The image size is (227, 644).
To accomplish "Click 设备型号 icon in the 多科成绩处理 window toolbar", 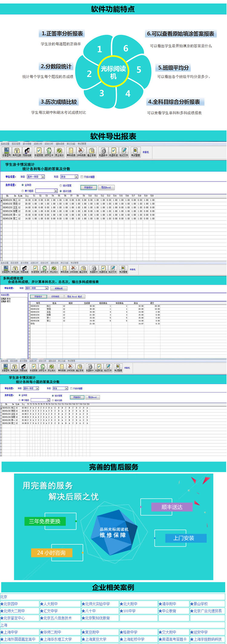I will click(6, 269).
